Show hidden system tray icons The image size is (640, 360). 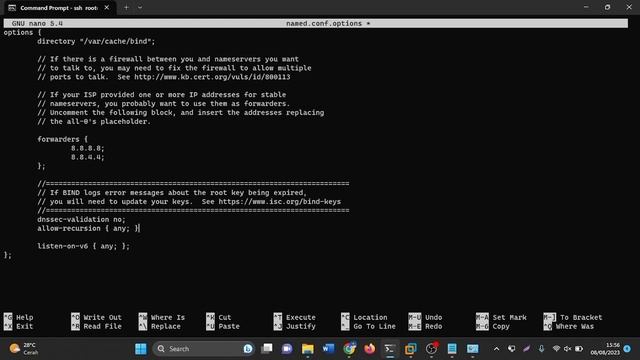tap(496, 349)
